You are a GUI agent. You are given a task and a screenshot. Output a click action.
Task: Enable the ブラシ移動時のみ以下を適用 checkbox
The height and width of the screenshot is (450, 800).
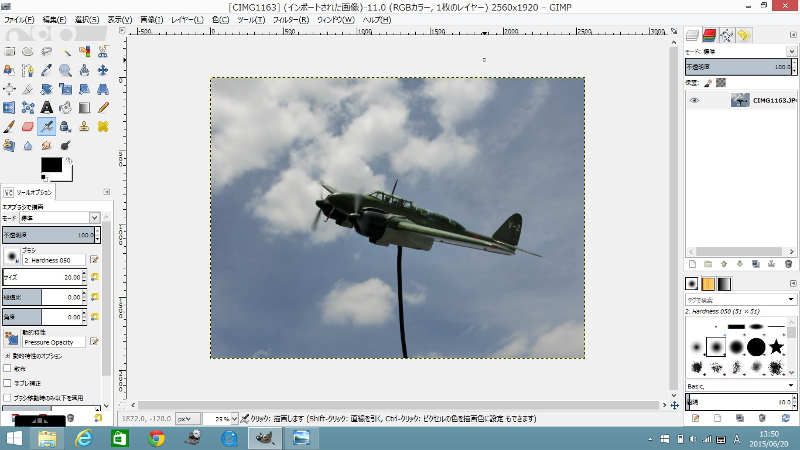[8, 397]
